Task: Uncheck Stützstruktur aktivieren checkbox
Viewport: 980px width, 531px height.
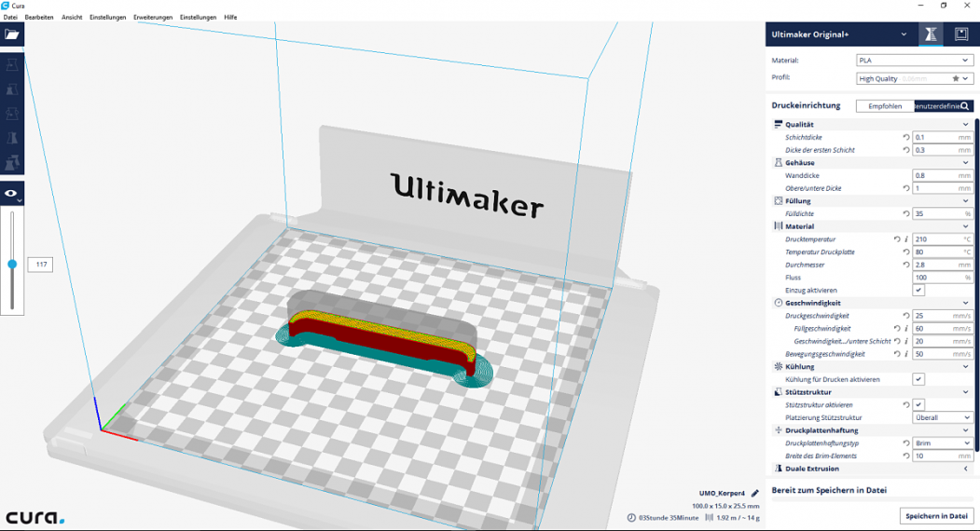Action: pos(918,405)
